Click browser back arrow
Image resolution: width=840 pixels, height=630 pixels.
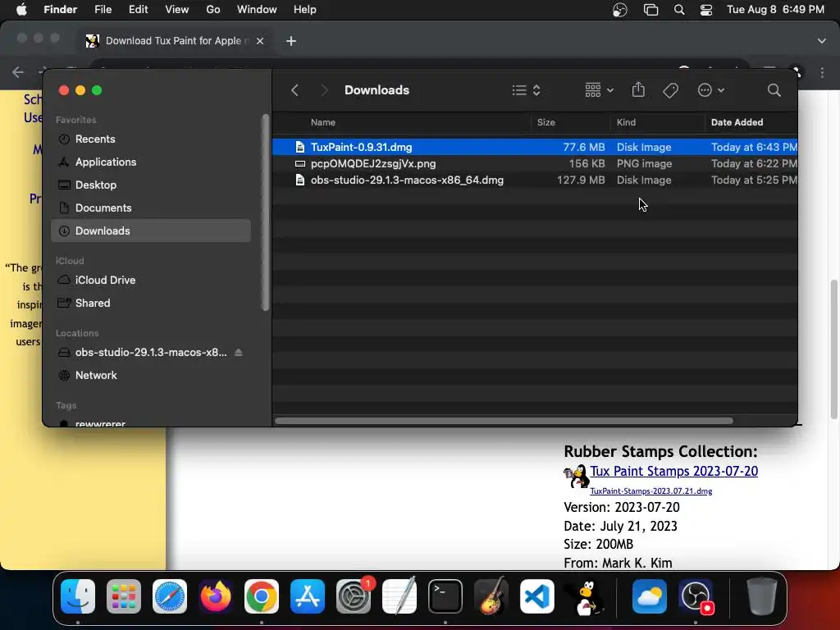[18, 72]
